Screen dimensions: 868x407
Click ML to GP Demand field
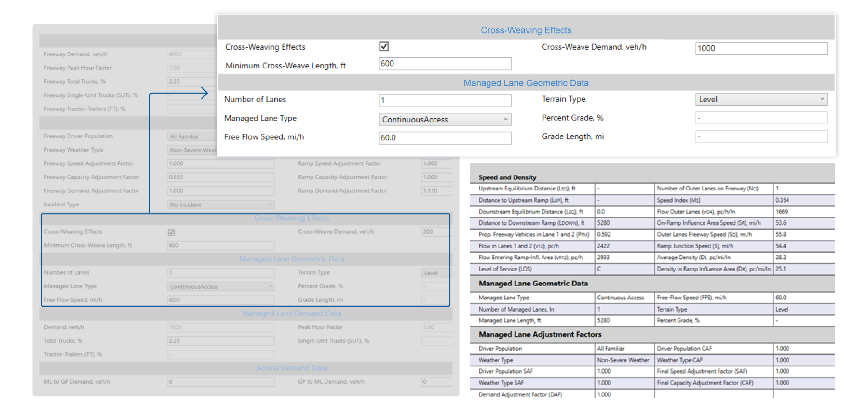221,382
